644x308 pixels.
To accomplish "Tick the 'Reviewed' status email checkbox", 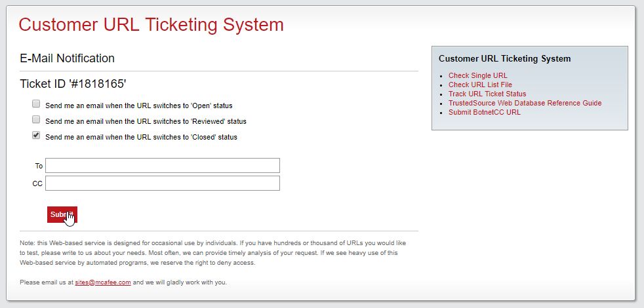I will click(x=36, y=119).
